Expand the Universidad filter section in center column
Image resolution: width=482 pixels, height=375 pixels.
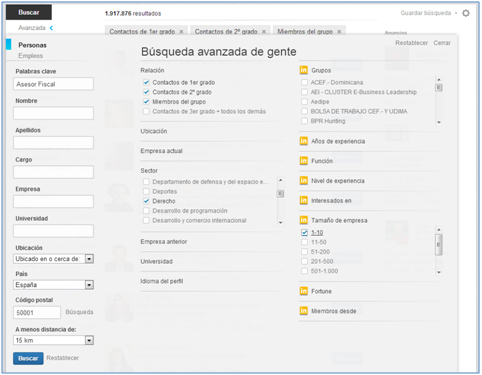pos(156,261)
